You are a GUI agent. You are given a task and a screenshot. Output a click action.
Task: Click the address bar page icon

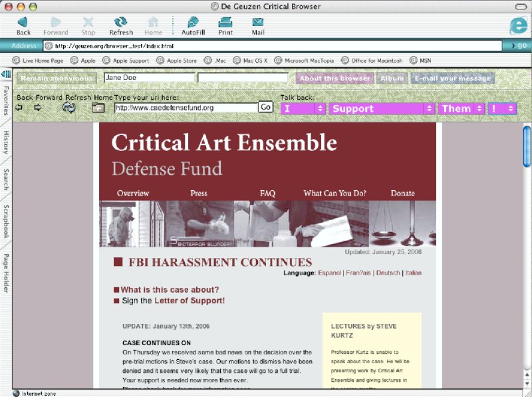49,46
